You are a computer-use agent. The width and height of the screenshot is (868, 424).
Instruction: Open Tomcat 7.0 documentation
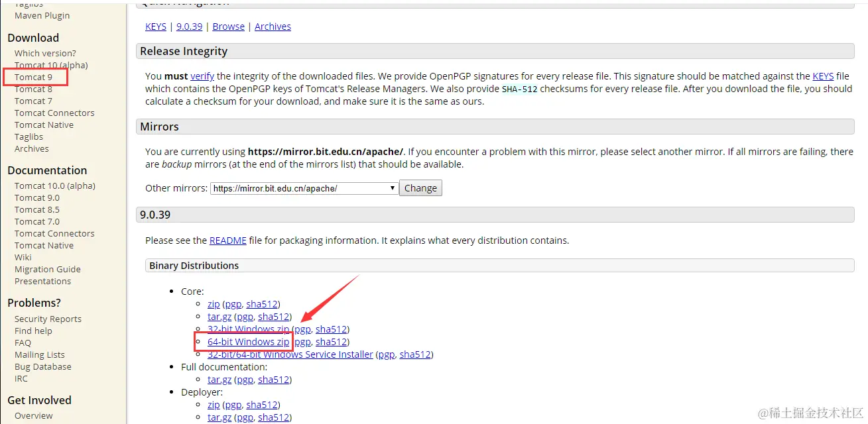[x=37, y=221]
